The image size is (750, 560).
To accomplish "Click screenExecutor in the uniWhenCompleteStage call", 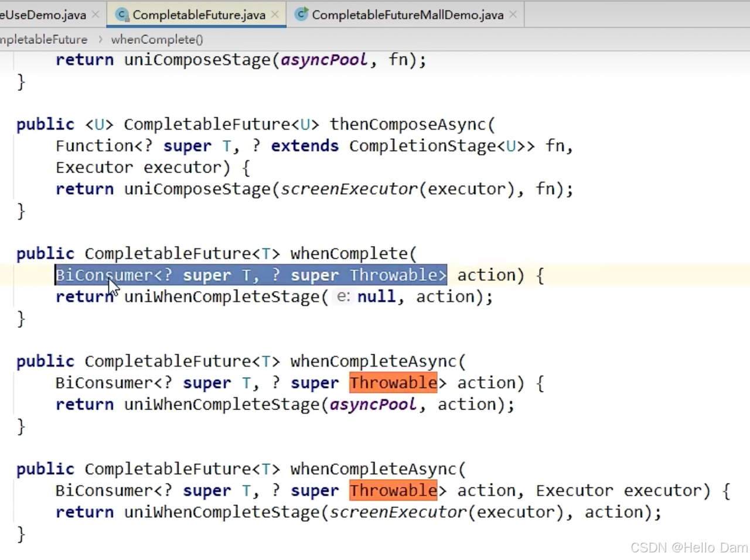I will coord(398,512).
